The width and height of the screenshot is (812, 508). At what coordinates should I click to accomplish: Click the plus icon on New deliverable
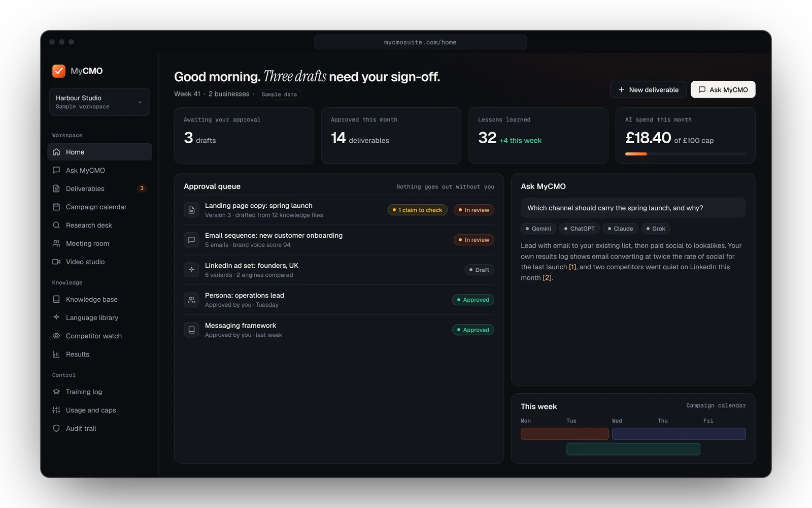[621, 89]
